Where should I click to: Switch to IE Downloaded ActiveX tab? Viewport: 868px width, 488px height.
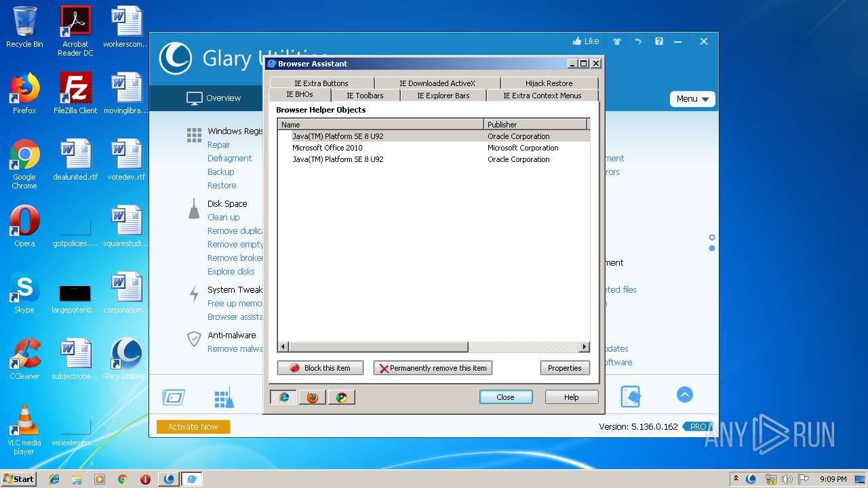pyautogui.click(x=437, y=83)
